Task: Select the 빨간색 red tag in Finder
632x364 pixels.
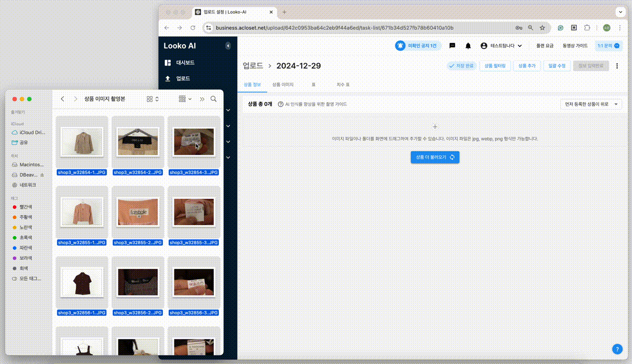Action: click(26, 207)
